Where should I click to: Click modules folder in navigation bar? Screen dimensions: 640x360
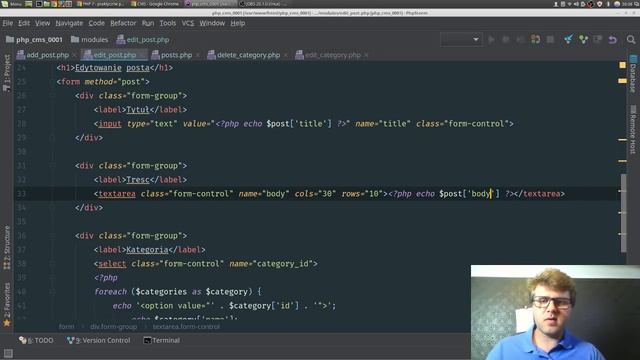tap(89, 40)
